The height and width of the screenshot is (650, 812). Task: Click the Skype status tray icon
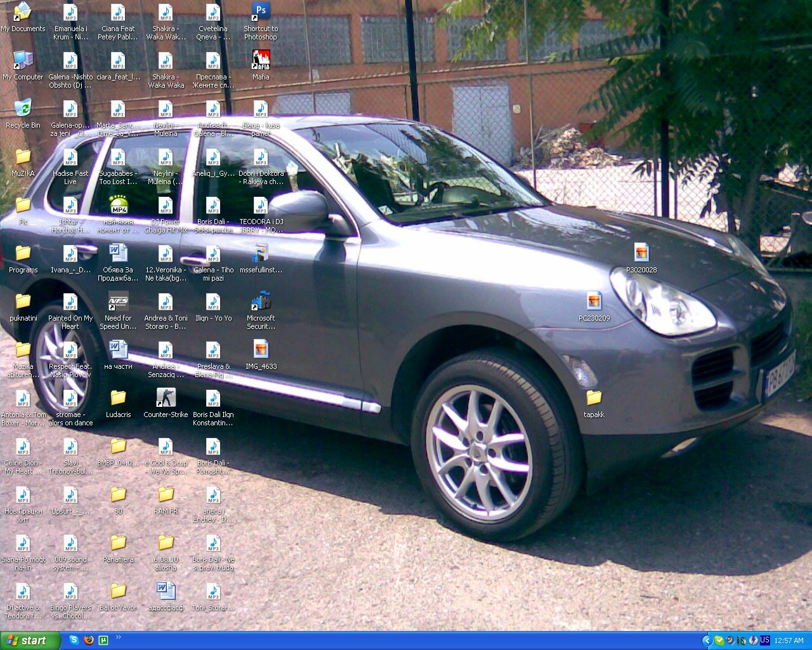(719, 640)
